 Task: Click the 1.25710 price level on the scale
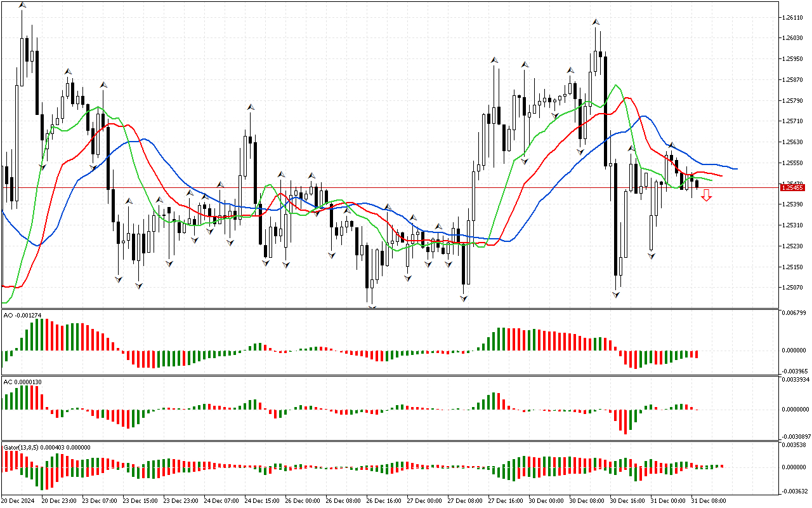coord(794,121)
